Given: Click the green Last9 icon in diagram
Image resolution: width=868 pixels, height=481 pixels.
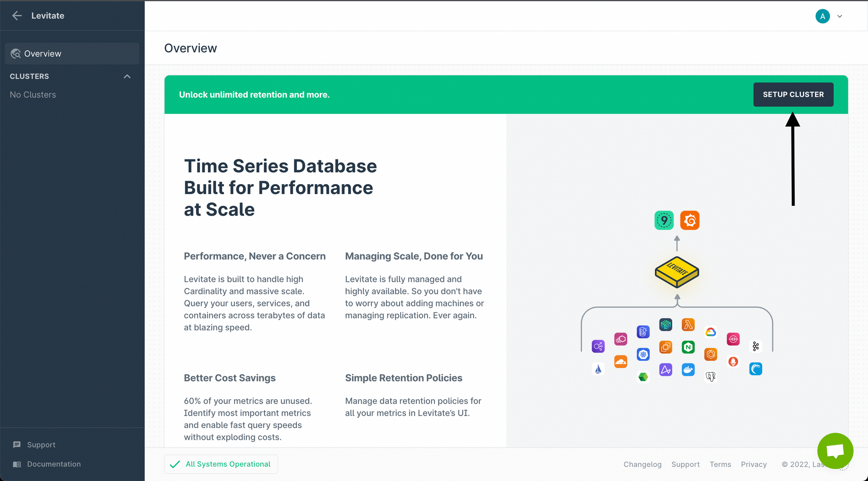Looking at the screenshot, I should pos(664,221).
